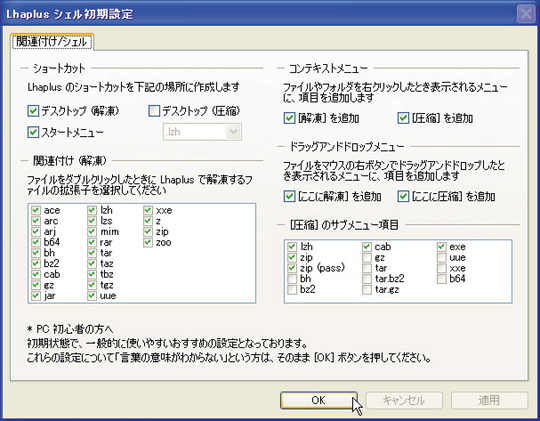540x421 pixels.
Task: Click the キャンセル button
Action: pos(404,400)
